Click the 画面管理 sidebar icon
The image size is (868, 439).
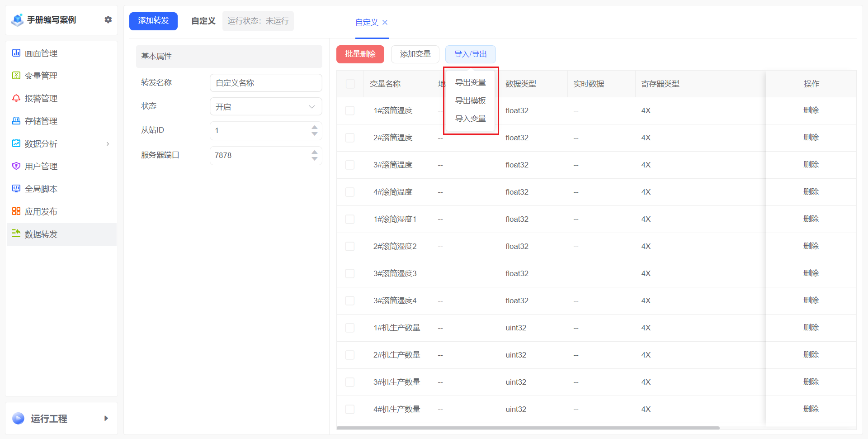click(x=16, y=53)
